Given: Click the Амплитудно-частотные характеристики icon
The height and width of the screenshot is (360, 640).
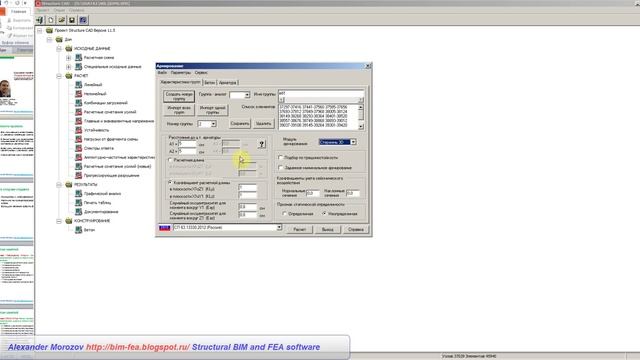Looking at the screenshot, I should click(x=78, y=157).
